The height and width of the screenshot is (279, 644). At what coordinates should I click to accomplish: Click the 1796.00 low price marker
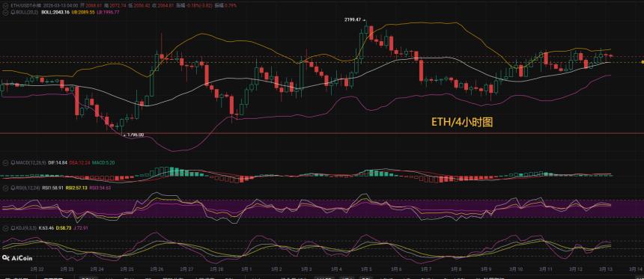136,134
